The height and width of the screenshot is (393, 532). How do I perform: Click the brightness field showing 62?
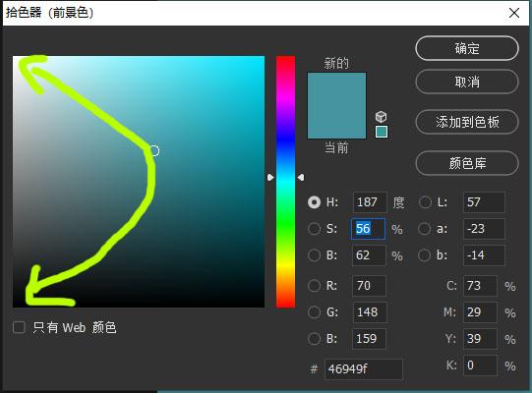(x=369, y=255)
